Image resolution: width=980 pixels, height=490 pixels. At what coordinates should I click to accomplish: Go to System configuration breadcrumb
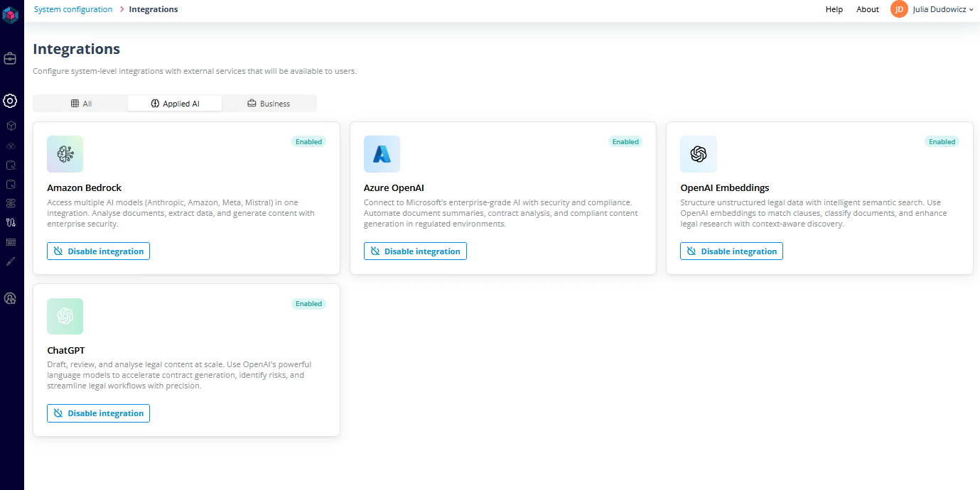(x=73, y=9)
